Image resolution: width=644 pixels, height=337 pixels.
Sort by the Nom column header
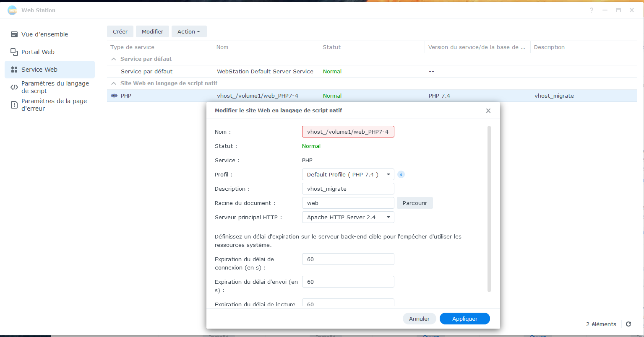click(x=266, y=47)
